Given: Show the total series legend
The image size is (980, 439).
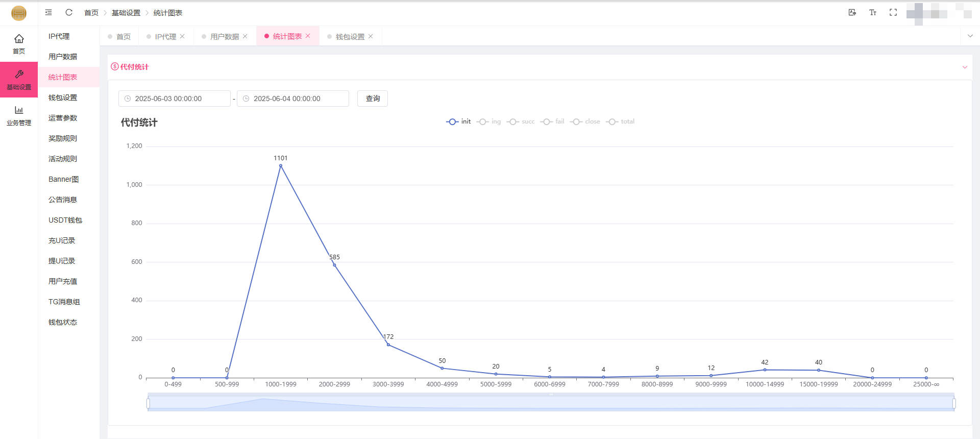Looking at the screenshot, I should pos(620,121).
